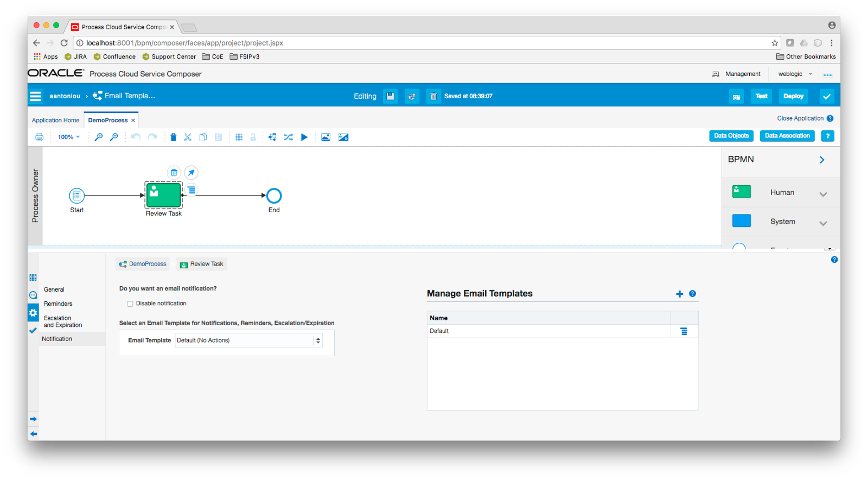This screenshot has height=480, width=868.
Task: Select the Start event node
Action: [x=76, y=195]
